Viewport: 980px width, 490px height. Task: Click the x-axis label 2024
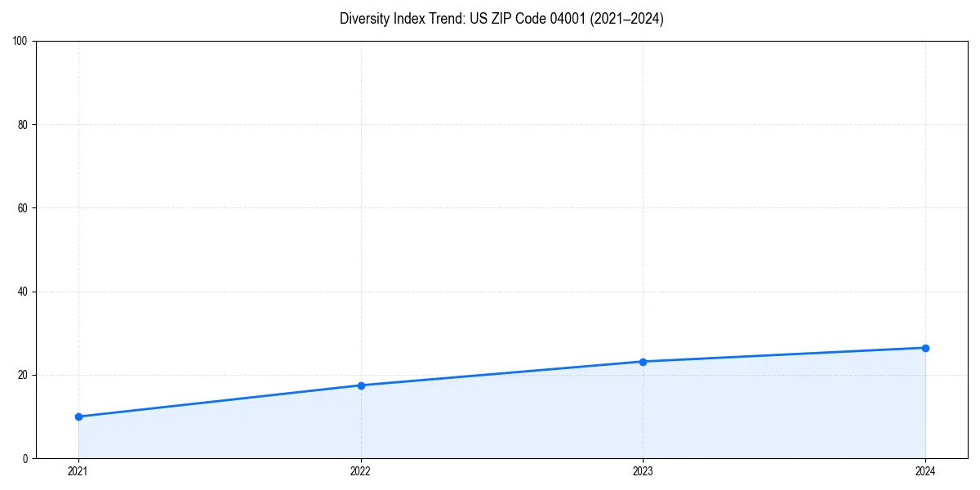pos(925,471)
